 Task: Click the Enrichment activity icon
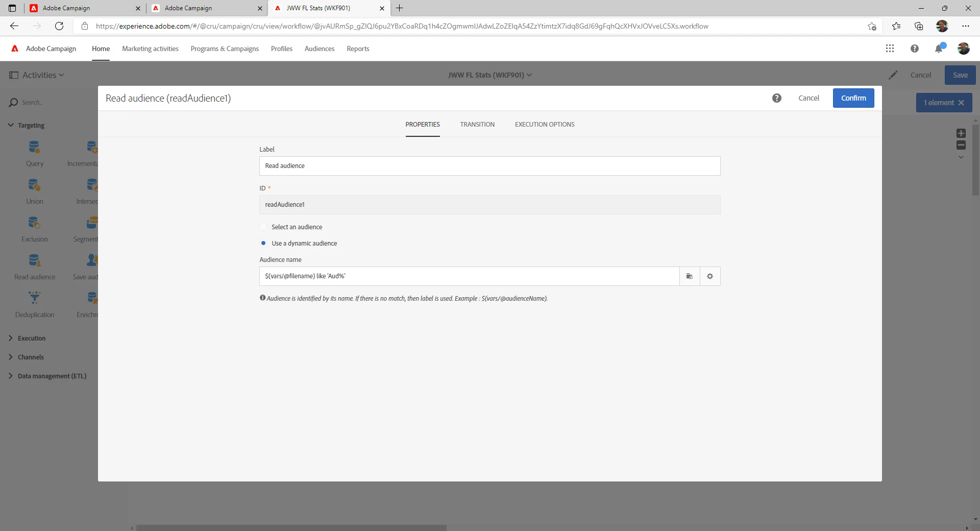click(x=92, y=298)
